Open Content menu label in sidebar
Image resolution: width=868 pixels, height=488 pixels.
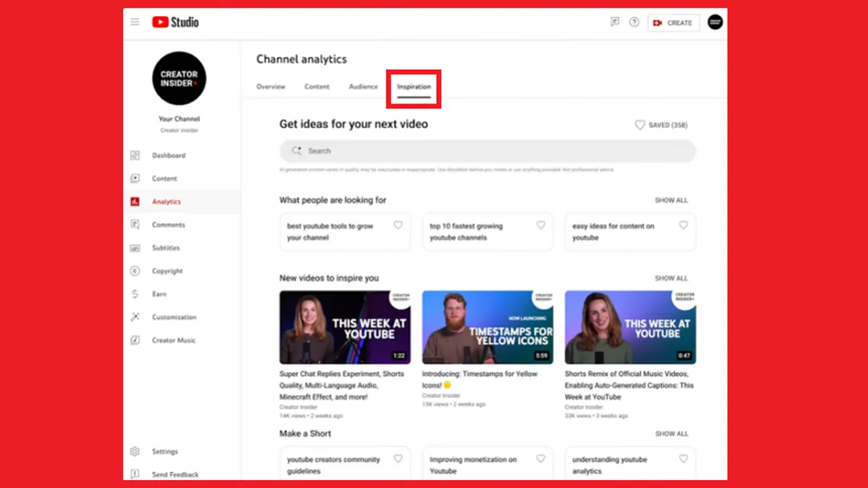click(x=164, y=179)
